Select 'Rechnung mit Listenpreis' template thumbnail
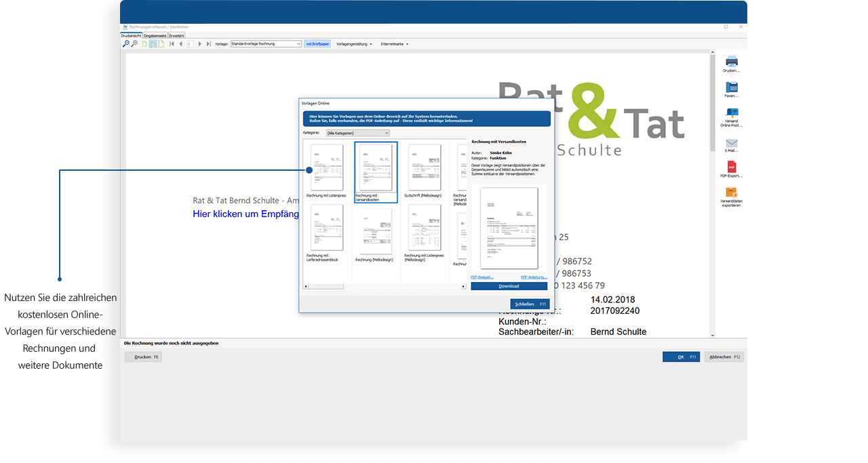 [x=326, y=167]
